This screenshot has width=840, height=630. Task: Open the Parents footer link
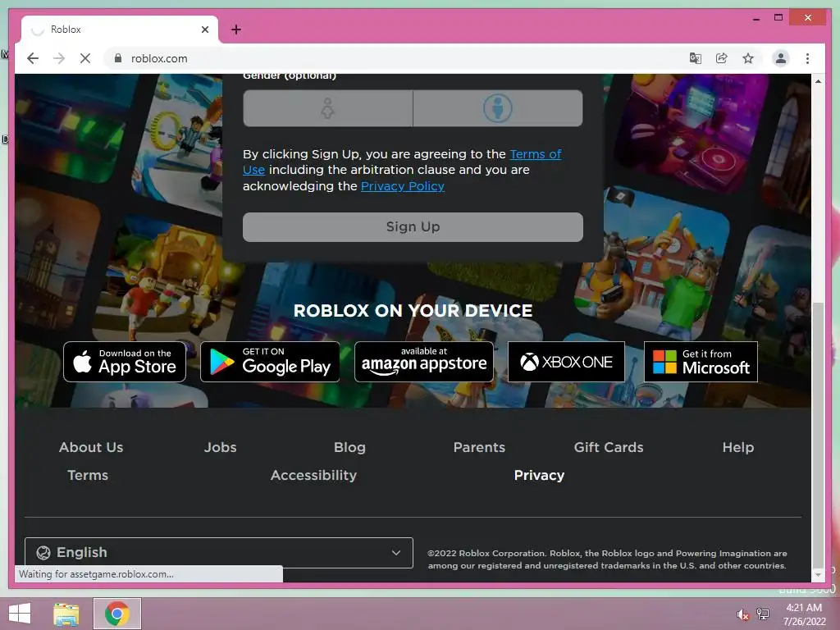point(479,447)
